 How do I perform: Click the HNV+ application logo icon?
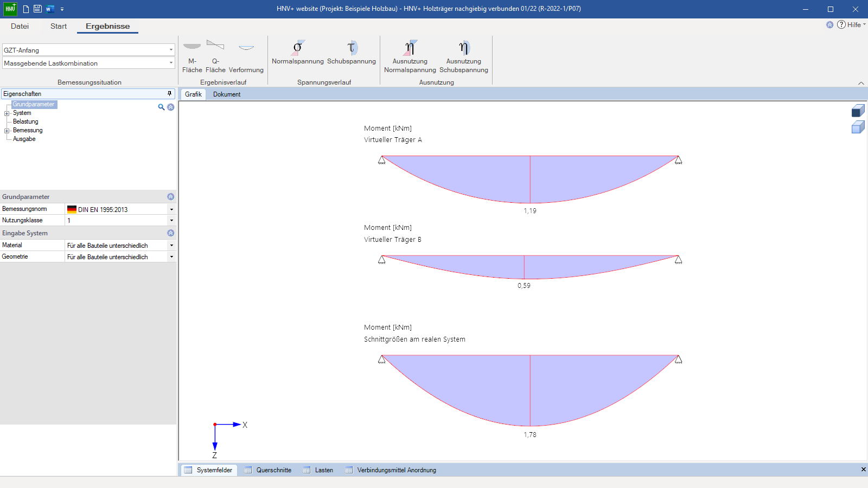[10, 9]
